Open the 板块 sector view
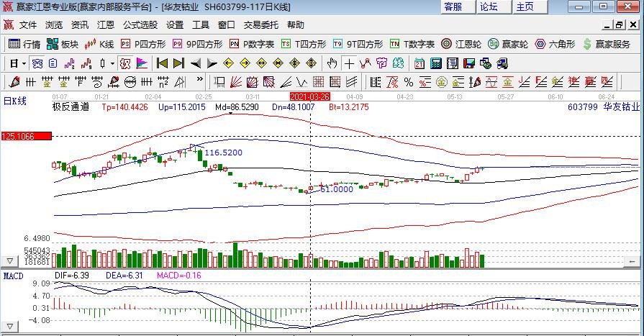644x336 pixels. tap(63, 44)
